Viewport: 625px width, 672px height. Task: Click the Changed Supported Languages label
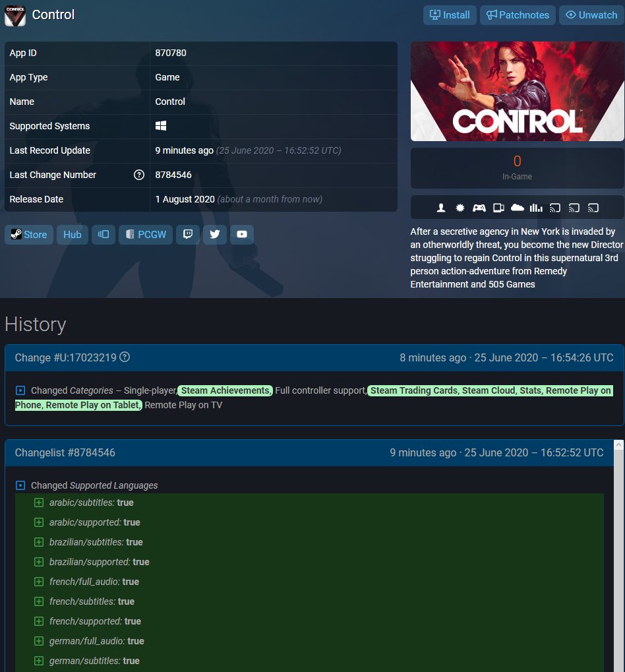pyautogui.click(x=94, y=485)
